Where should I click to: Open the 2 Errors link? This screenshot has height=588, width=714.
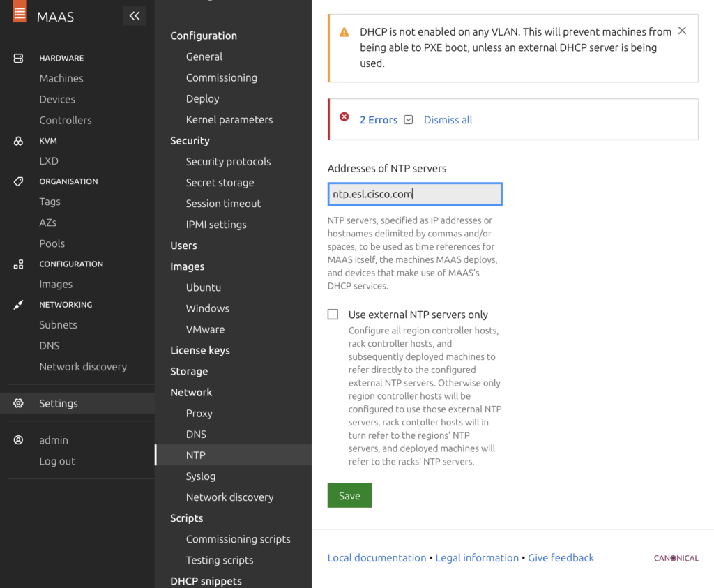click(x=379, y=120)
